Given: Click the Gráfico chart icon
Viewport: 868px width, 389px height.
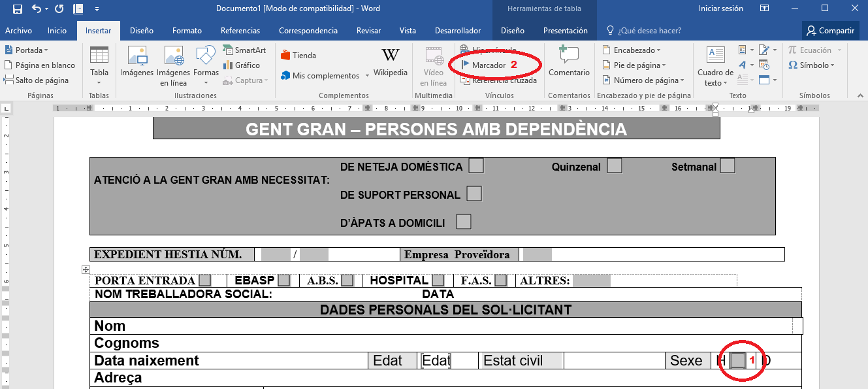Looking at the screenshot, I should pyautogui.click(x=242, y=65).
